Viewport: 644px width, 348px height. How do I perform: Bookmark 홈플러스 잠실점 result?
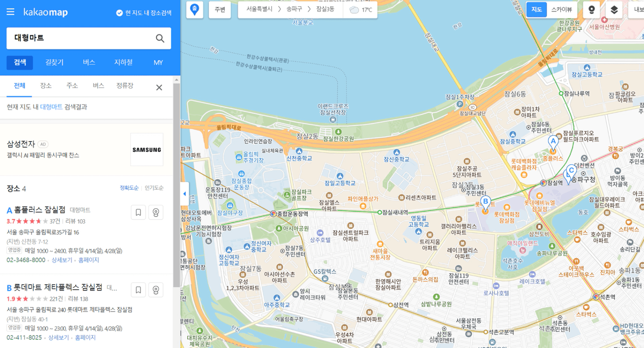pos(138,212)
